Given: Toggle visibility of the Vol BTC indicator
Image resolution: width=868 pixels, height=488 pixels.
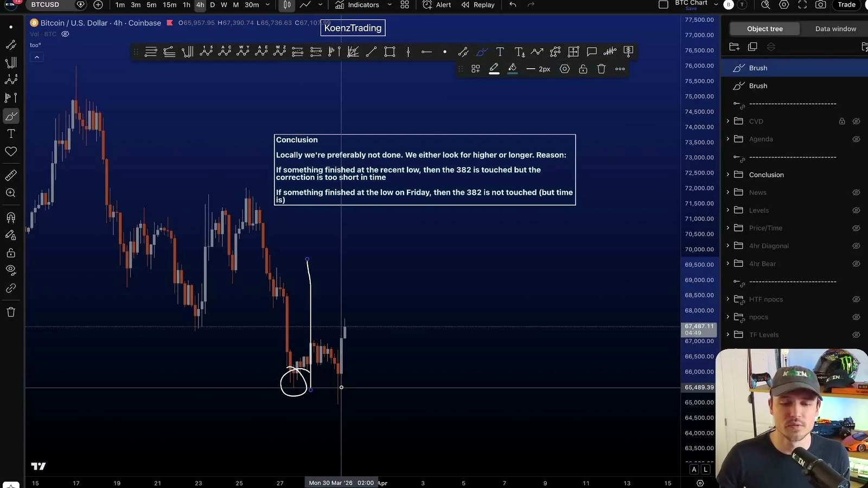Looking at the screenshot, I should point(65,34).
